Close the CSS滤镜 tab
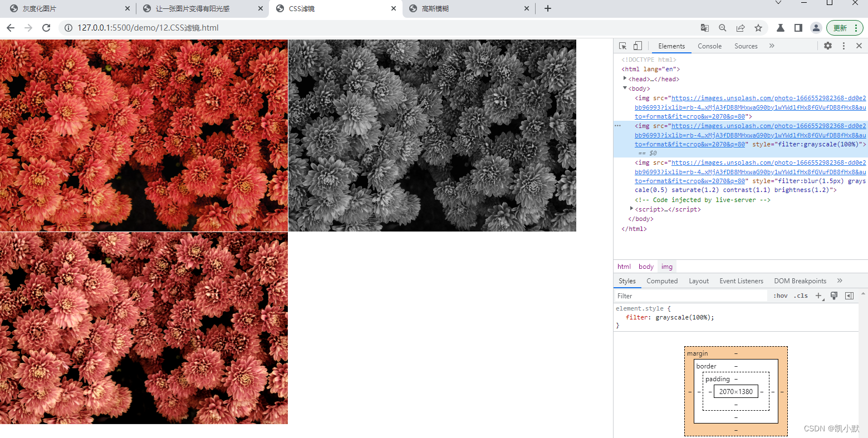The height and width of the screenshot is (438, 868). [x=394, y=8]
